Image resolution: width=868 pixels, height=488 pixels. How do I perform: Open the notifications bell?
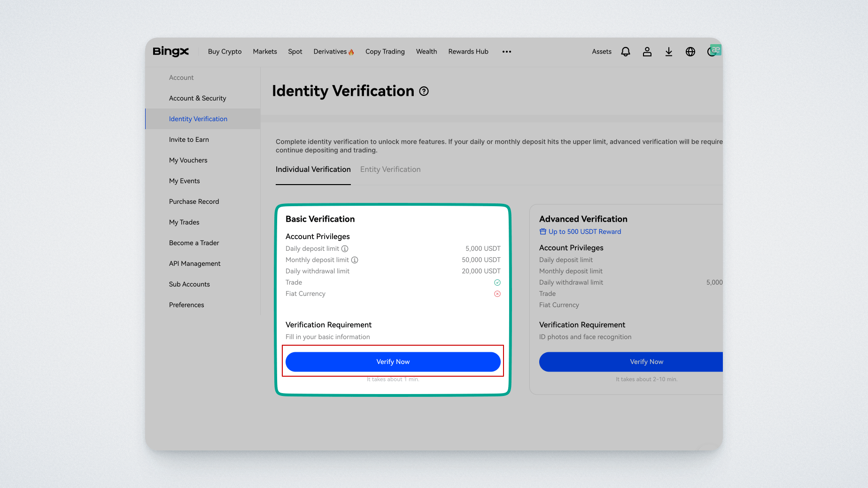pyautogui.click(x=625, y=52)
